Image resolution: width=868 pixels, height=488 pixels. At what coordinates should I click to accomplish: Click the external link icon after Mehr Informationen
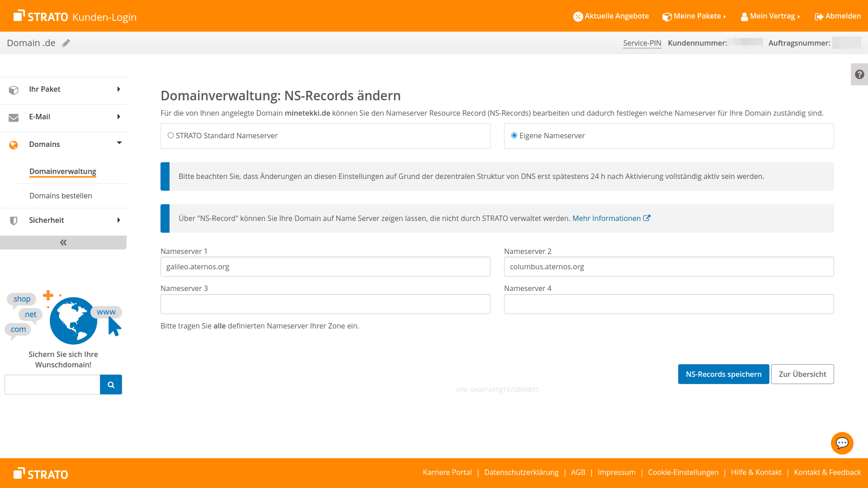click(x=647, y=218)
